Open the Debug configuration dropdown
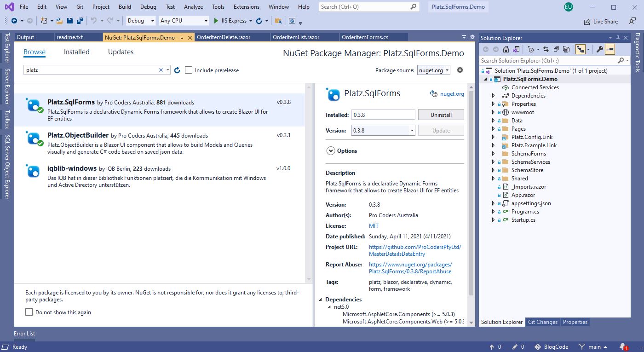This screenshot has height=352, width=644. (141, 21)
